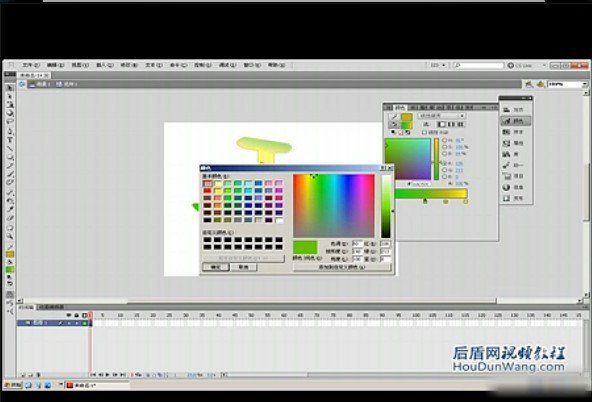The width and height of the screenshot is (592, 402).
Task: Click red basic color swatch in dialog
Action: 207,191
